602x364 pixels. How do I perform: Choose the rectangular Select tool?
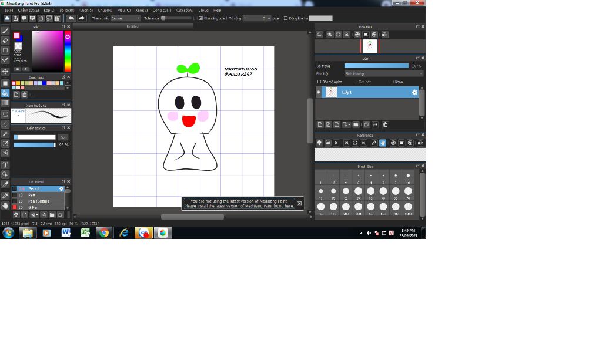click(5, 114)
